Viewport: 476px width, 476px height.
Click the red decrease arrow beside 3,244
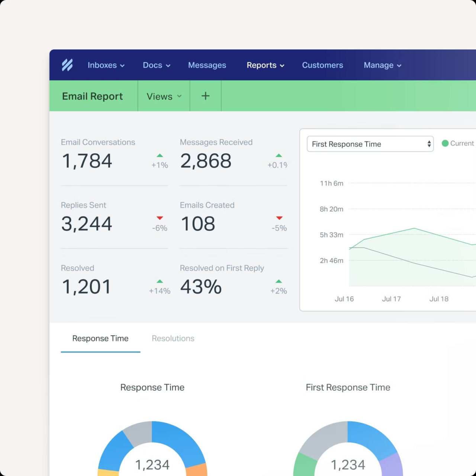tap(160, 218)
